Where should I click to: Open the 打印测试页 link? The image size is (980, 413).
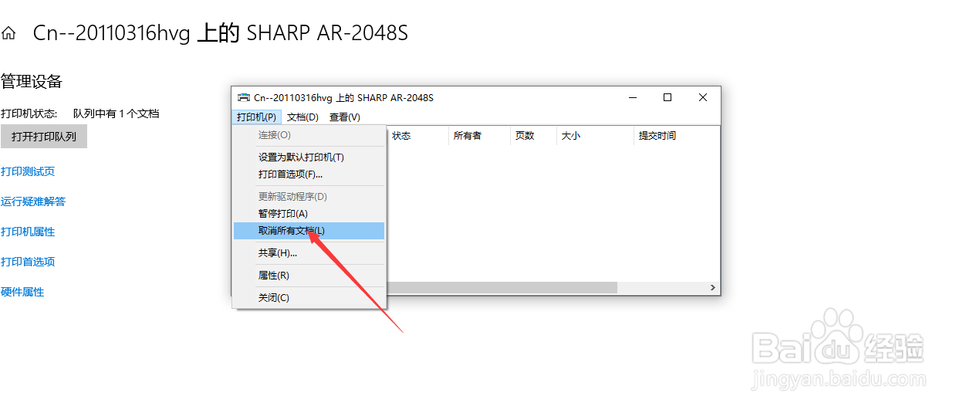click(x=28, y=171)
